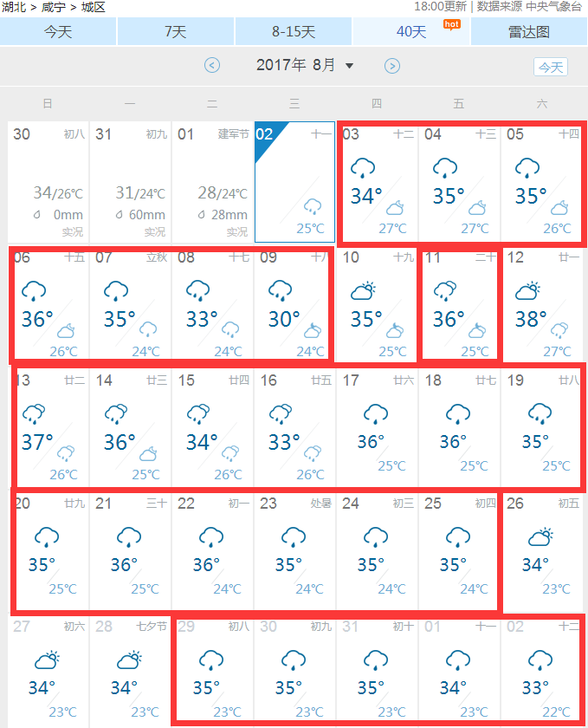Screen dimensions: 588x728
Task: Select the highlighted 02 date cell
Action: tap(294, 182)
